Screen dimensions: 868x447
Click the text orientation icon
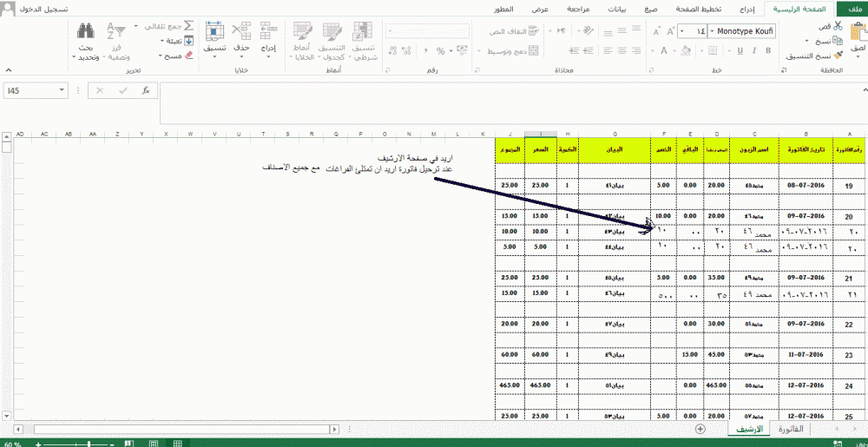(589, 31)
